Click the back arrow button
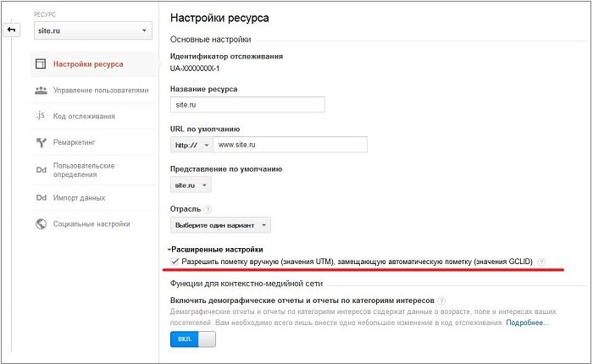This screenshot has height=364, width=593. (x=12, y=30)
